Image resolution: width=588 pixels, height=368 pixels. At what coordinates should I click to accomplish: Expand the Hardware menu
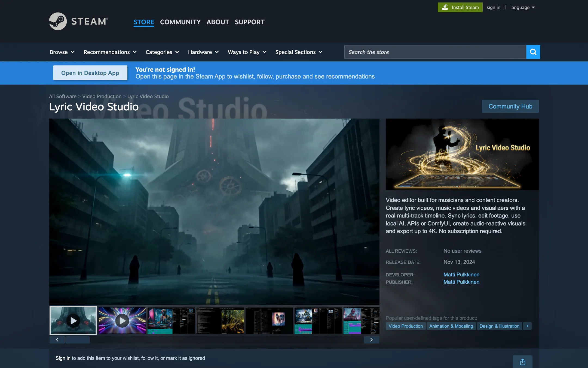point(203,52)
